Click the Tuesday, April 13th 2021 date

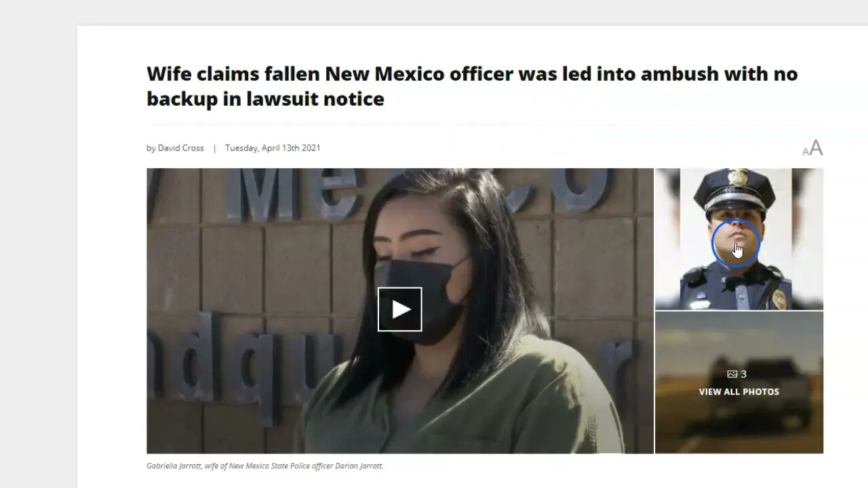[x=273, y=148]
